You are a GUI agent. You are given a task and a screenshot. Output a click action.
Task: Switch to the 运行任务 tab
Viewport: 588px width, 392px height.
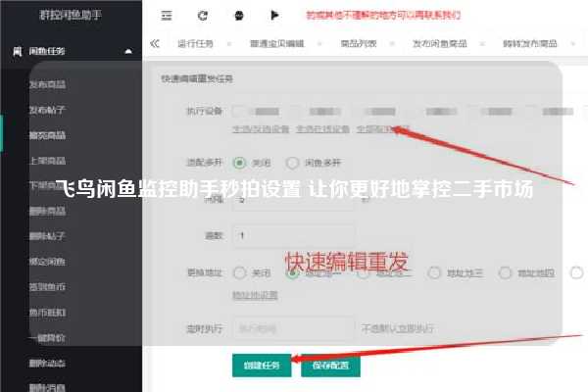pos(195,43)
